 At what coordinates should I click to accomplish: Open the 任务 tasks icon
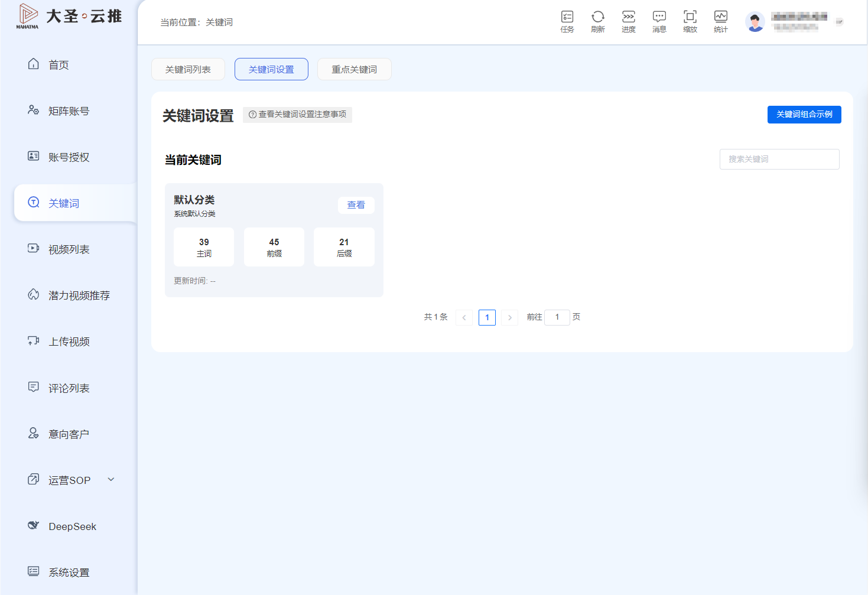click(x=567, y=21)
